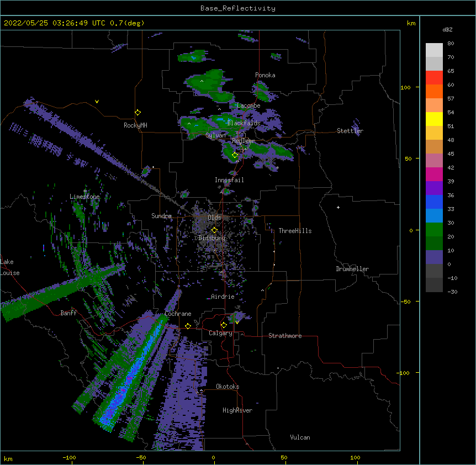Click the Limestone label
The image size is (476, 465).
[84, 197]
